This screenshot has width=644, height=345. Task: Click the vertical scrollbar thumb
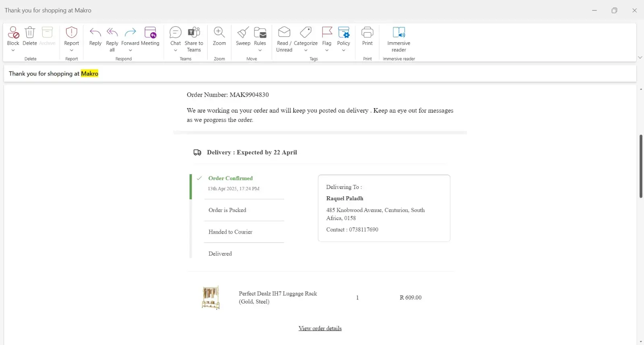pyautogui.click(x=640, y=166)
